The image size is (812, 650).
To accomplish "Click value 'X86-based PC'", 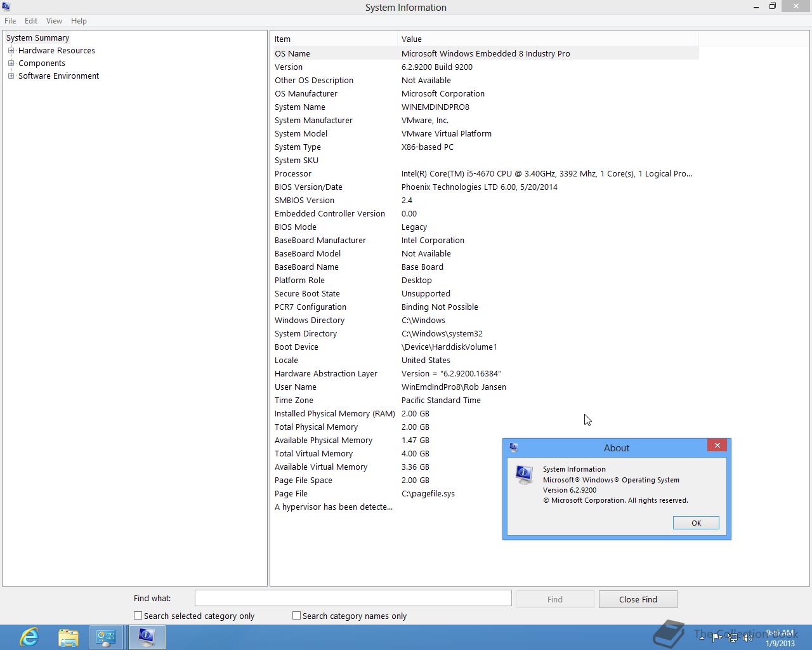I will coord(428,147).
